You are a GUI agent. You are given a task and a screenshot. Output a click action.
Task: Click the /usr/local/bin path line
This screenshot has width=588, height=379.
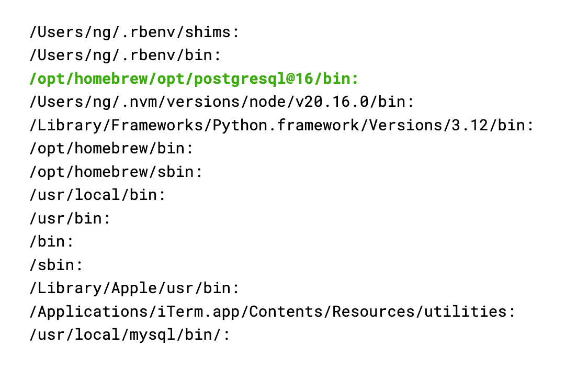click(97, 195)
